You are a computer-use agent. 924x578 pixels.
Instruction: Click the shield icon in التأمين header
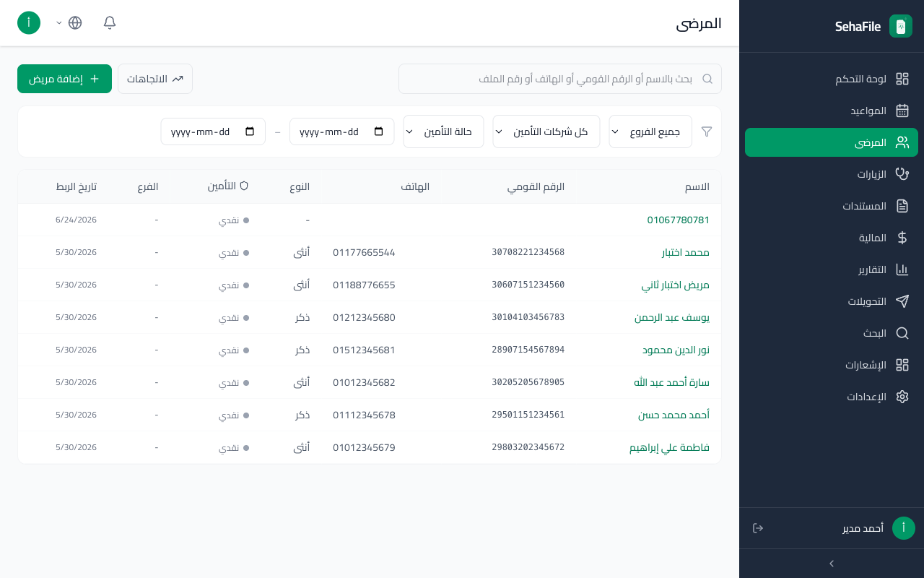click(244, 186)
